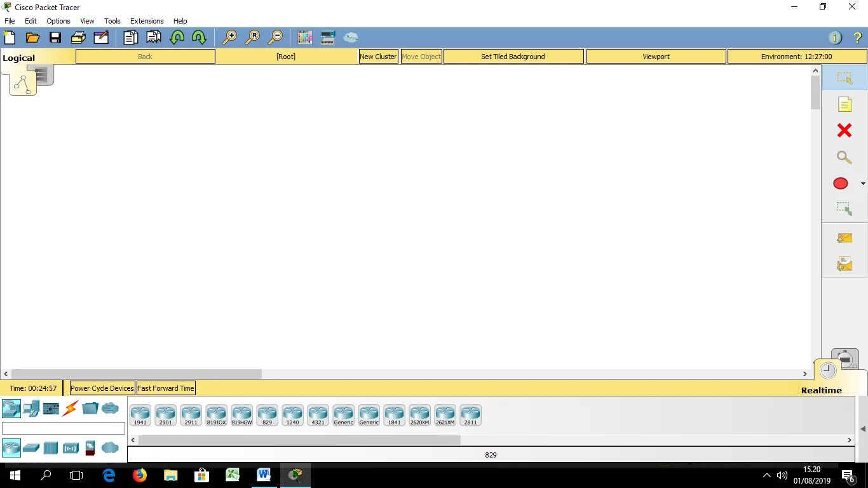Pick the 2901 router
868x488 pixels.
166,415
